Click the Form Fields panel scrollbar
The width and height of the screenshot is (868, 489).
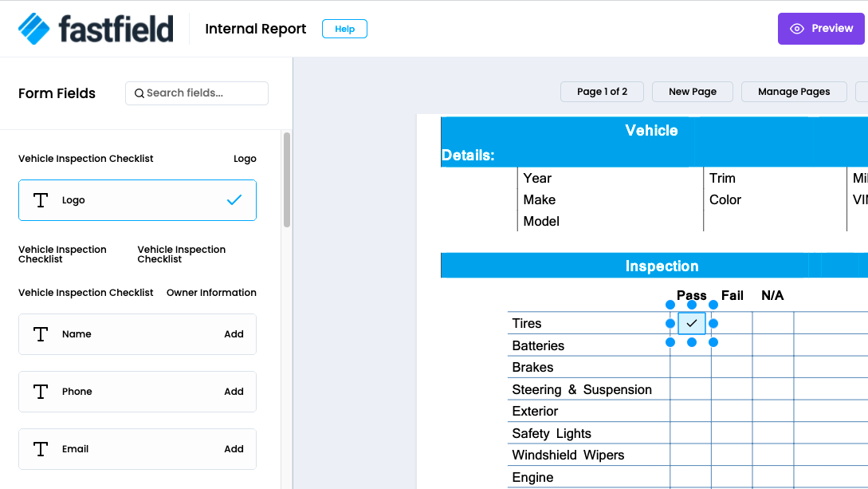click(286, 179)
